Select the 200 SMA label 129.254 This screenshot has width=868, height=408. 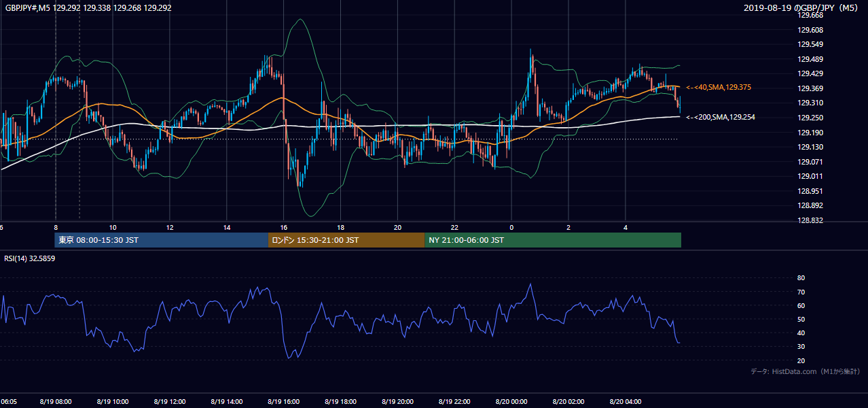[721, 118]
